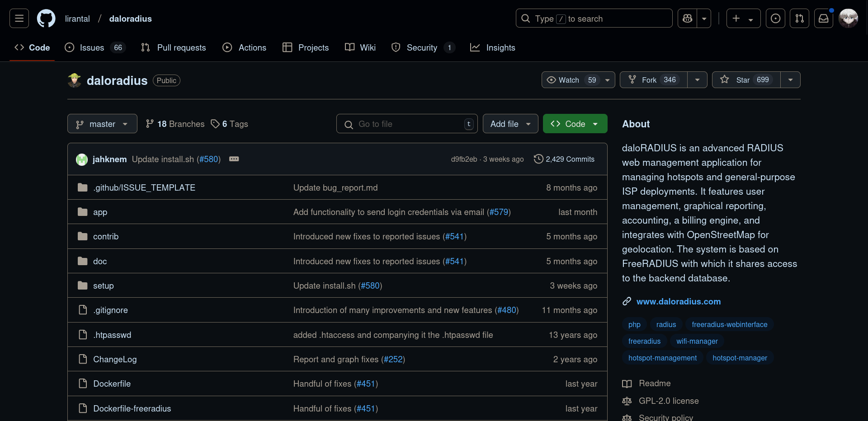Open the master branch selector

point(102,124)
